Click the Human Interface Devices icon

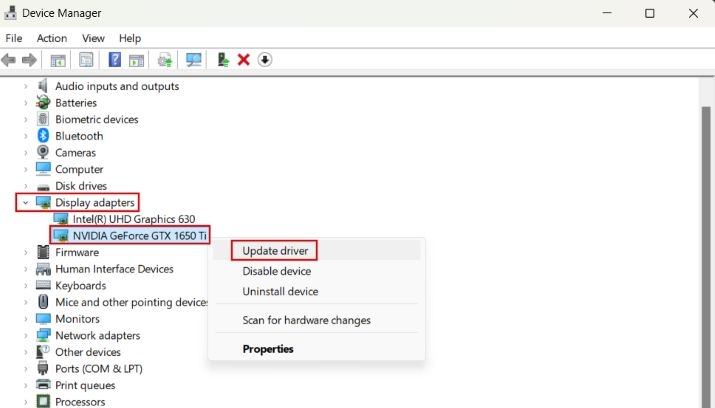[x=43, y=269]
